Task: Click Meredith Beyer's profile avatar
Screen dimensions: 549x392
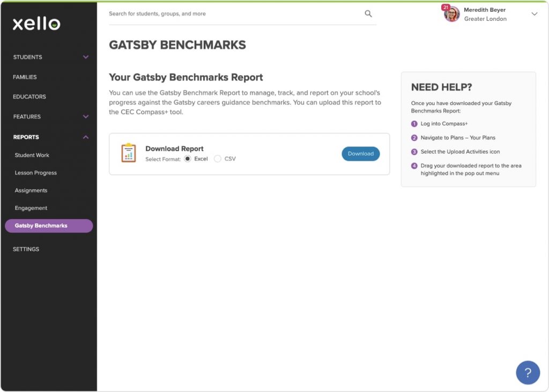Action: point(451,14)
